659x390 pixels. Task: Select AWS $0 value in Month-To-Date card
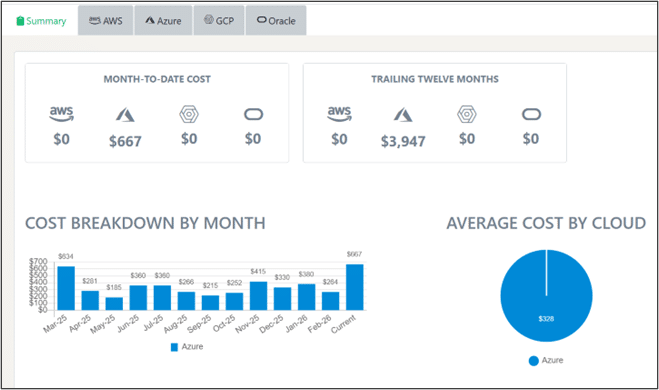point(61,139)
